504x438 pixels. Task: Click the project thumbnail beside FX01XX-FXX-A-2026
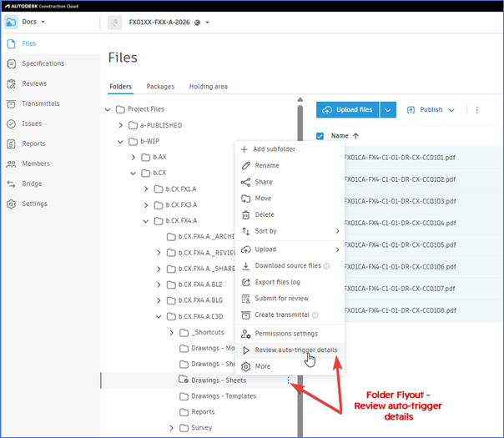115,23
